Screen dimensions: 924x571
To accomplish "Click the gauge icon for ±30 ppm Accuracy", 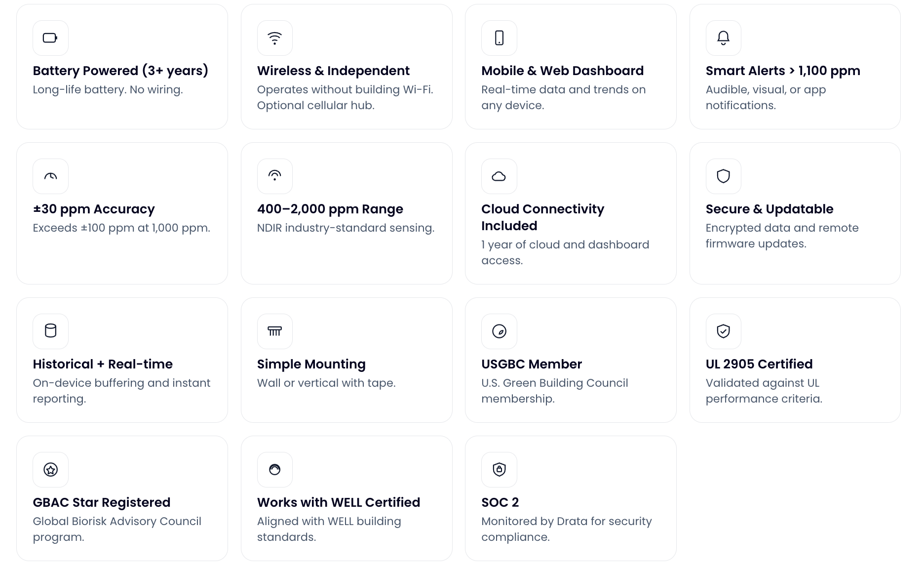I will [50, 176].
